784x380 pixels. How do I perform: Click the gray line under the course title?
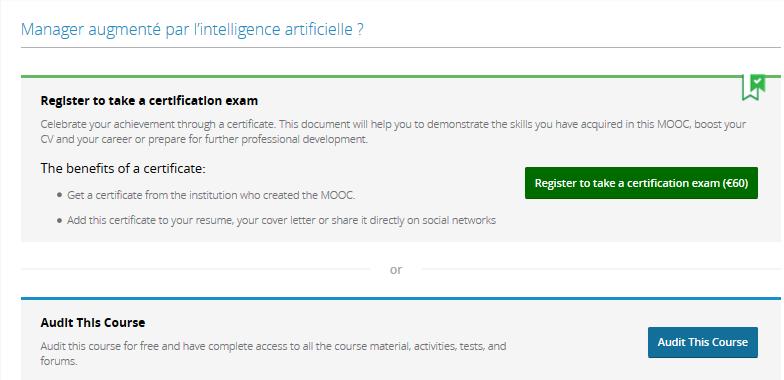[400, 48]
